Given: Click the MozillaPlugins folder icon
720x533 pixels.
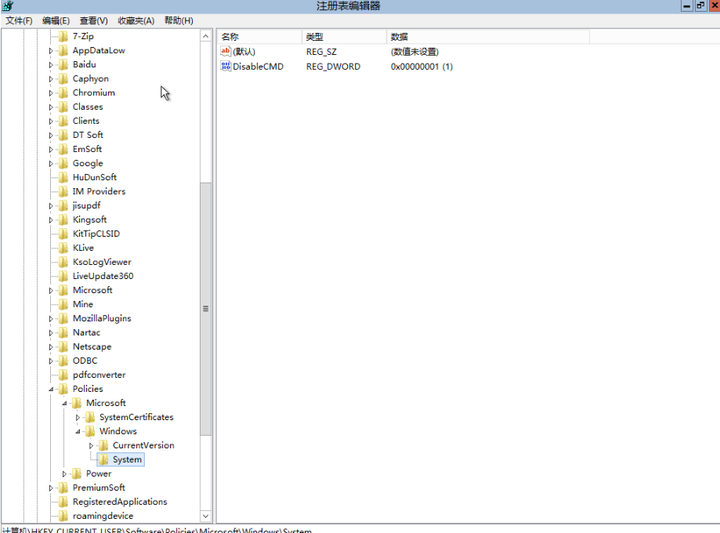Looking at the screenshot, I should (x=63, y=319).
